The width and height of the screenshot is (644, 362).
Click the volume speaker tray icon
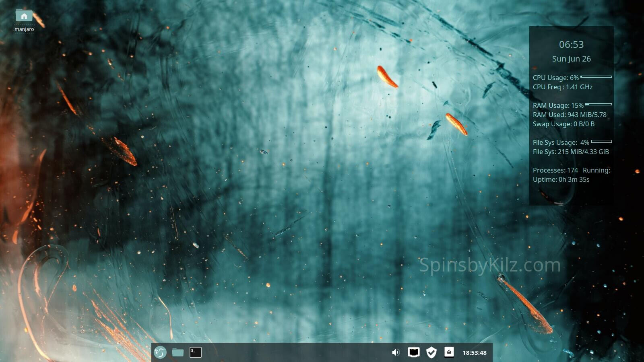point(396,352)
